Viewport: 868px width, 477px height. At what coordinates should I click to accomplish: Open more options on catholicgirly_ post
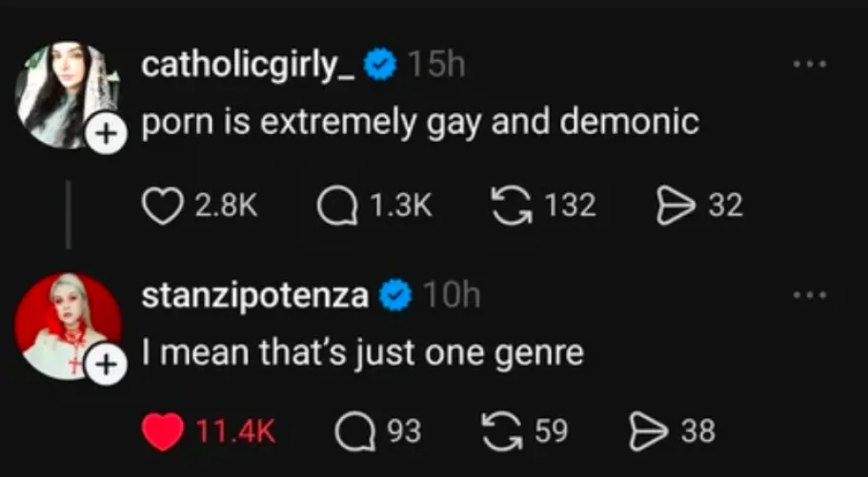[810, 67]
